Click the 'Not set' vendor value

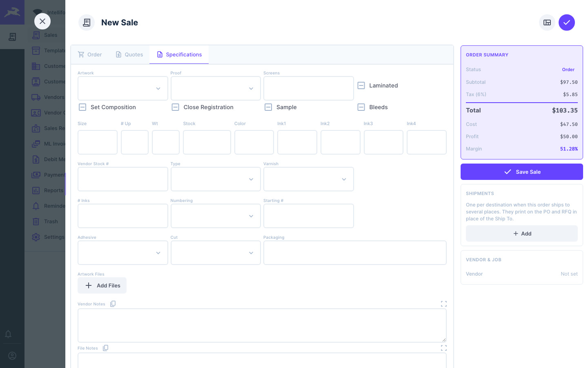(x=569, y=274)
